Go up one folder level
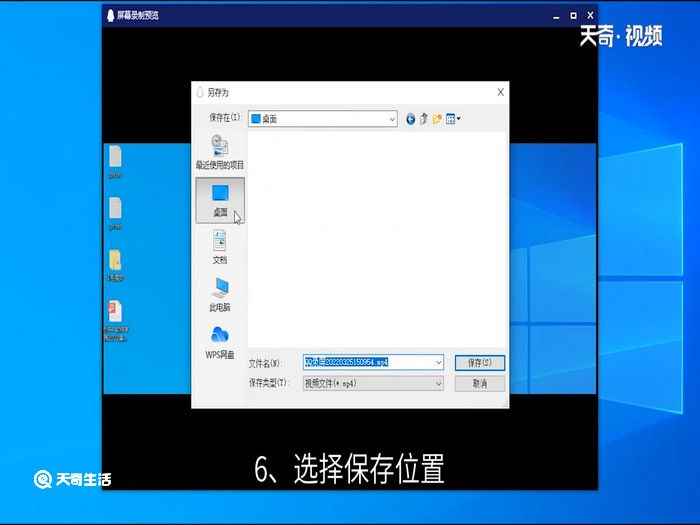The image size is (700, 525). click(424, 119)
